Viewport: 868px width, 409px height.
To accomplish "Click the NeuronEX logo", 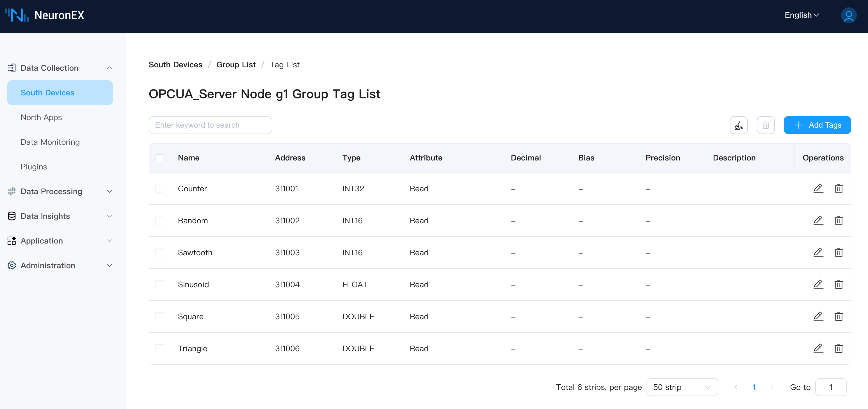I will point(45,15).
